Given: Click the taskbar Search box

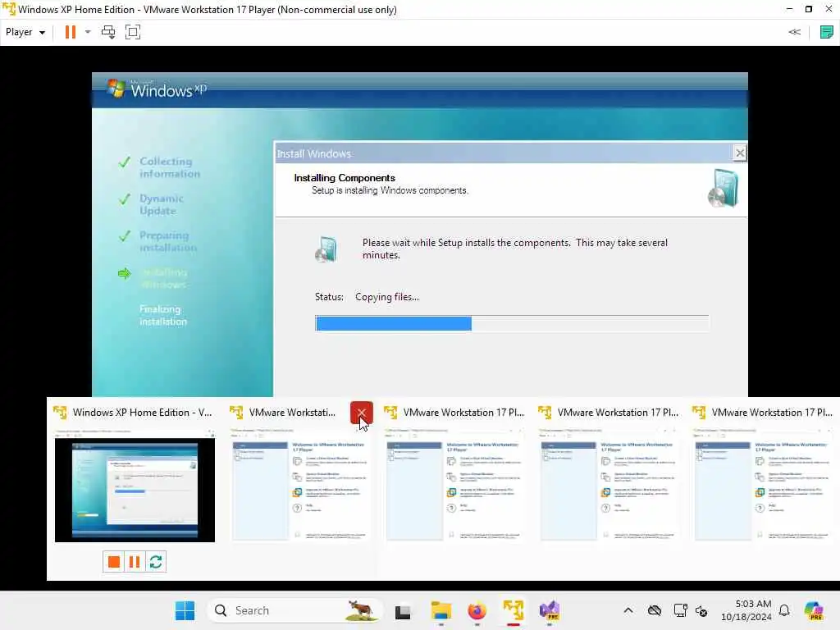Looking at the screenshot, I should tap(294, 610).
